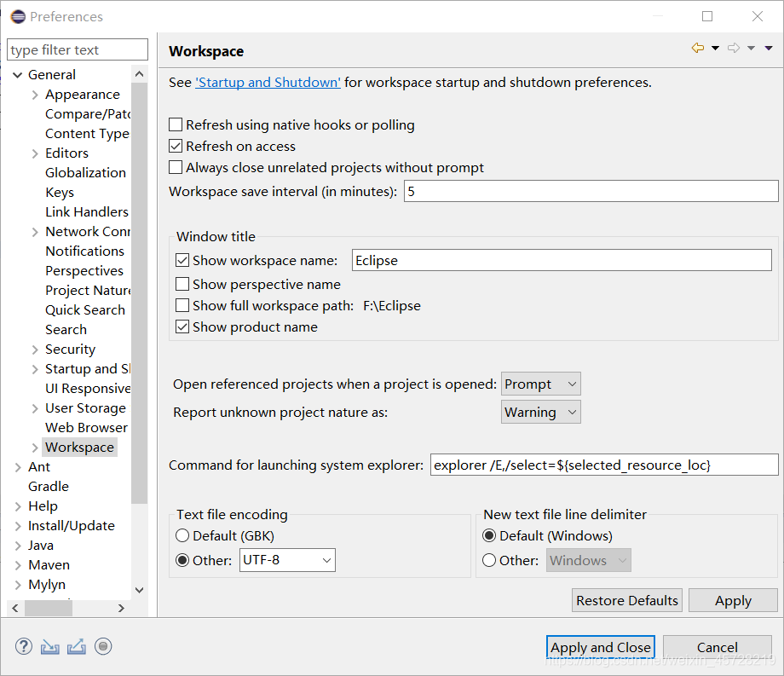Collapse the General tree node
The image size is (784, 676).
click(x=18, y=75)
